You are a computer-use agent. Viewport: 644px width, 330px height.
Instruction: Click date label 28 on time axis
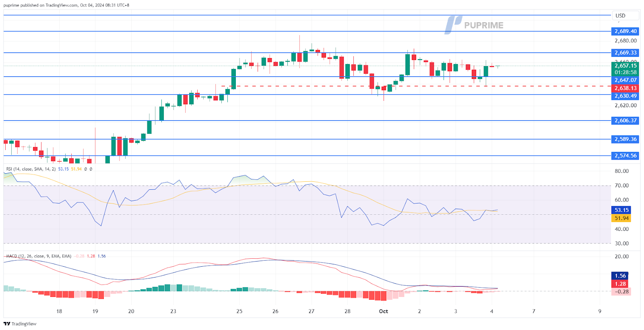(348, 311)
